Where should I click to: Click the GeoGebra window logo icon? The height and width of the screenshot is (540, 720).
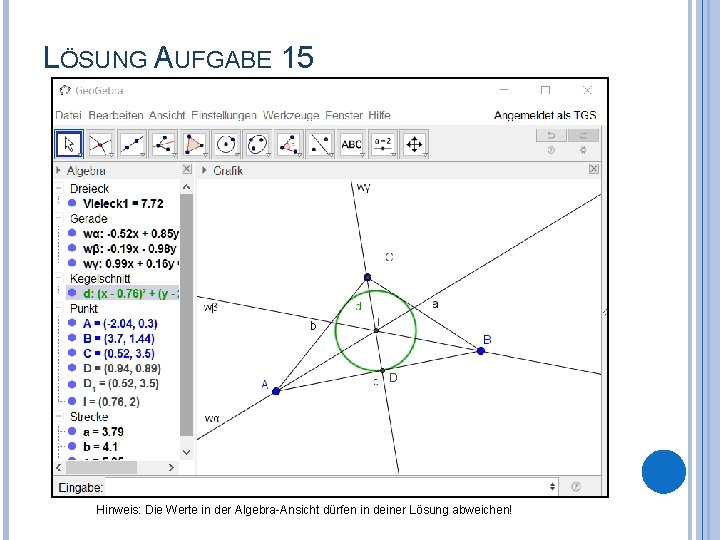[65, 90]
